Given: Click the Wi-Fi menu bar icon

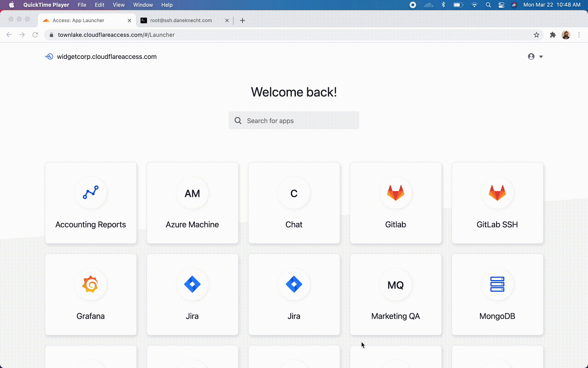Looking at the screenshot, I should pos(474,5).
